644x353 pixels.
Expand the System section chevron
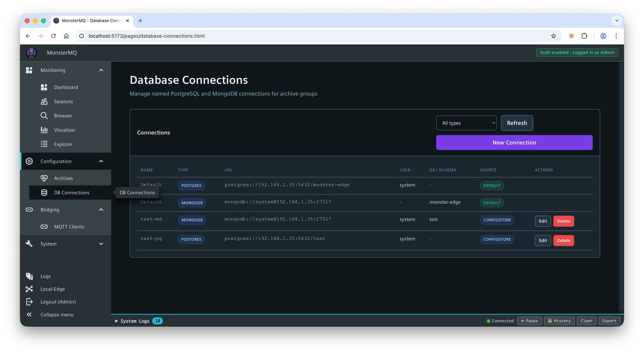pyautogui.click(x=101, y=244)
